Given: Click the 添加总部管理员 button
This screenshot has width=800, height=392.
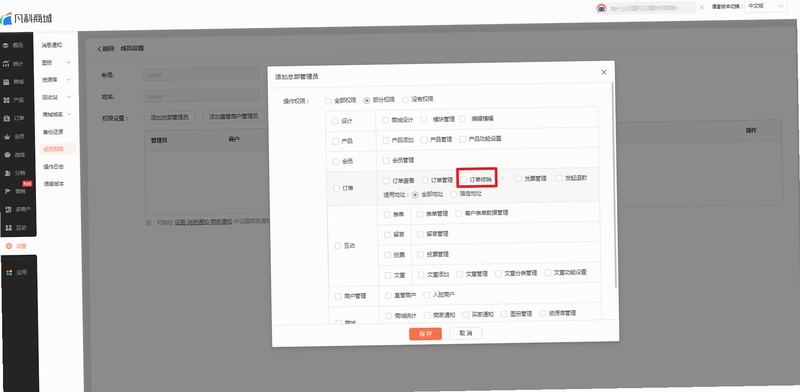Looking at the screenshot, I should (169, 117).
